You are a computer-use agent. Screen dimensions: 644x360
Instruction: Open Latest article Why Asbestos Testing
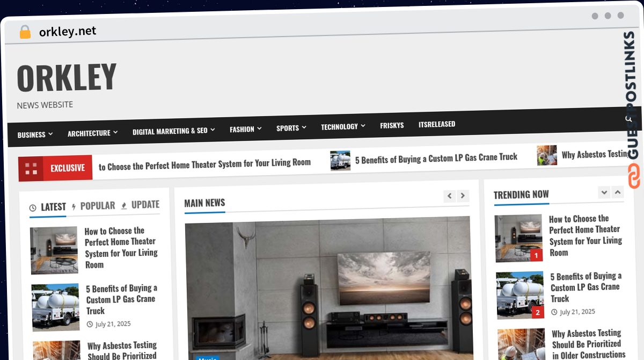[122, 350]
